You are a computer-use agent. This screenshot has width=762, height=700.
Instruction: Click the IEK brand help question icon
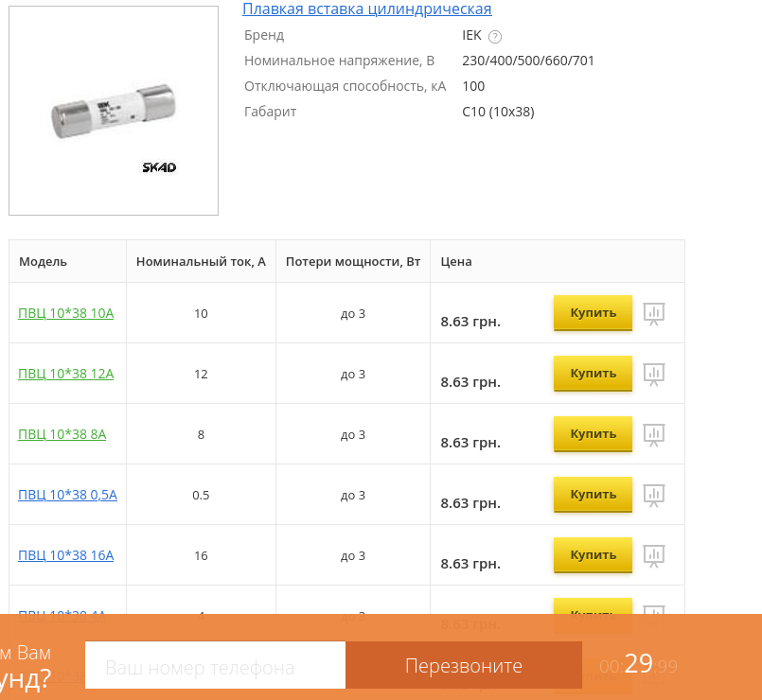[495, 37]
